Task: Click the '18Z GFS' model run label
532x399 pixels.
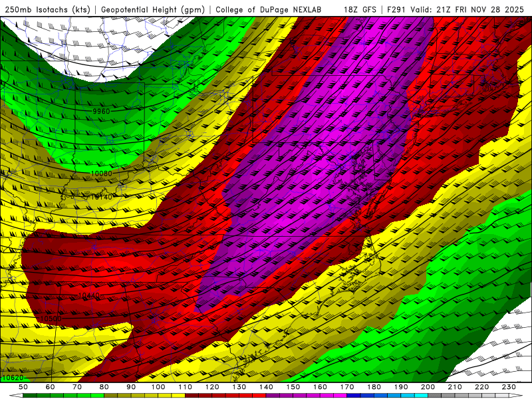Action: (360, 10)
